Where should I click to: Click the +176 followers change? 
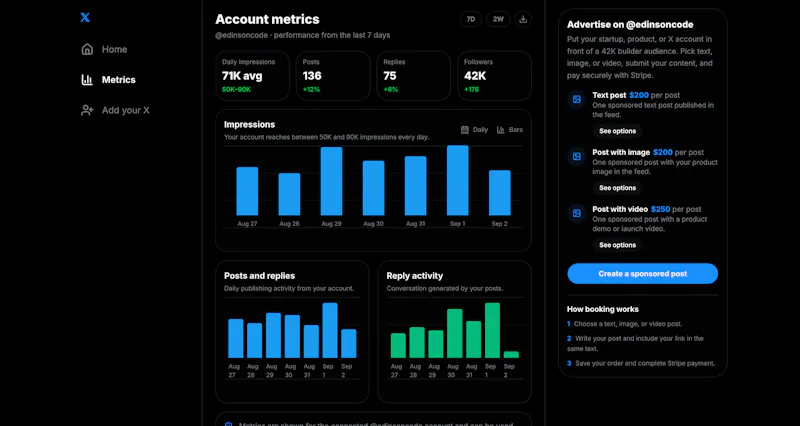point(472,90)
